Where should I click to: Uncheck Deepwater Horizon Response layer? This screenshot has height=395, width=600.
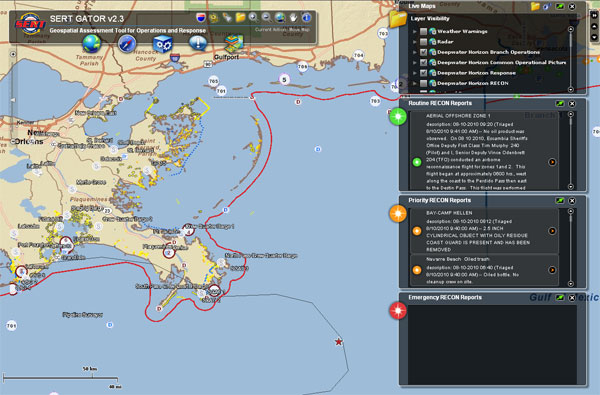click(x=424, y=73)
